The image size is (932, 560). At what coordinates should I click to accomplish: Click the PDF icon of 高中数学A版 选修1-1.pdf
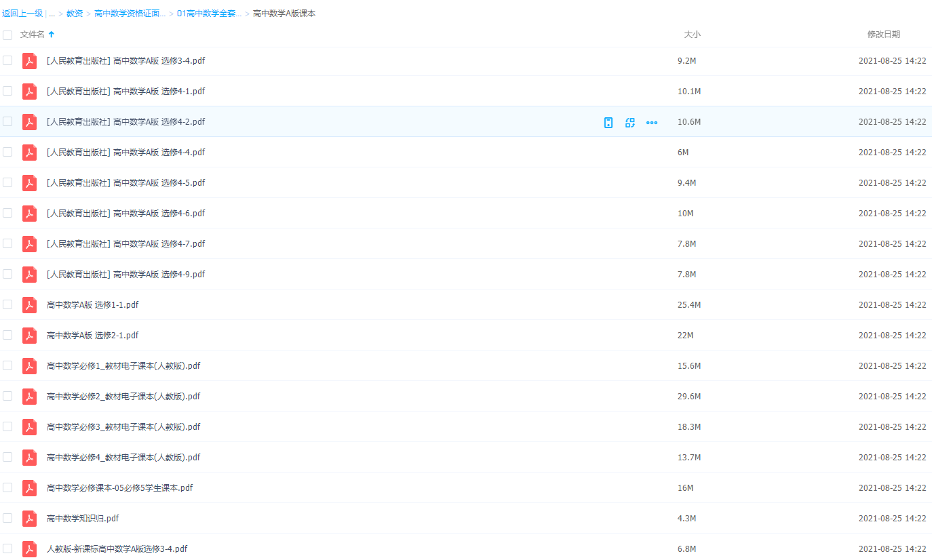(29, 305)
